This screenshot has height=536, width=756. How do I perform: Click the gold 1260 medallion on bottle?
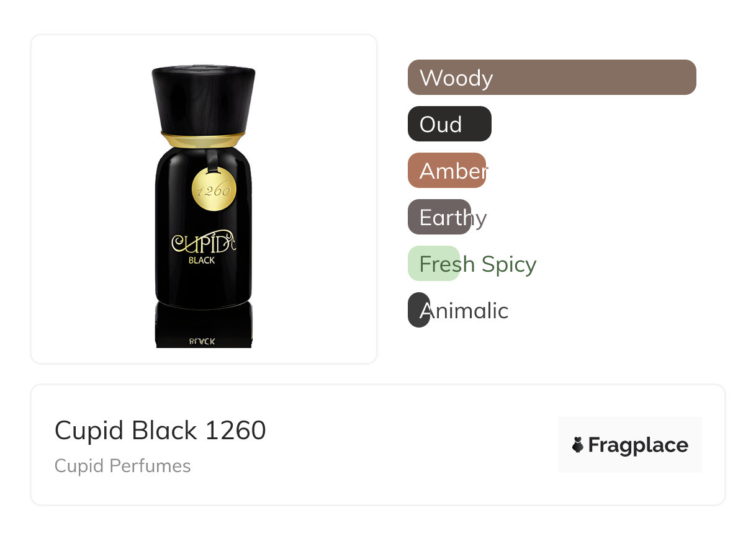[214, 190]
